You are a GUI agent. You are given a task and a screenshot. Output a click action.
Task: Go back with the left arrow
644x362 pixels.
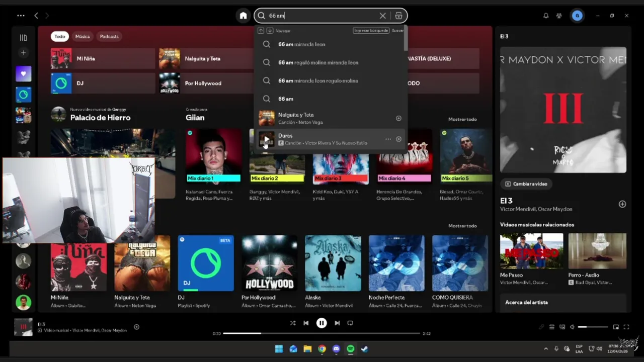point(36,16)
